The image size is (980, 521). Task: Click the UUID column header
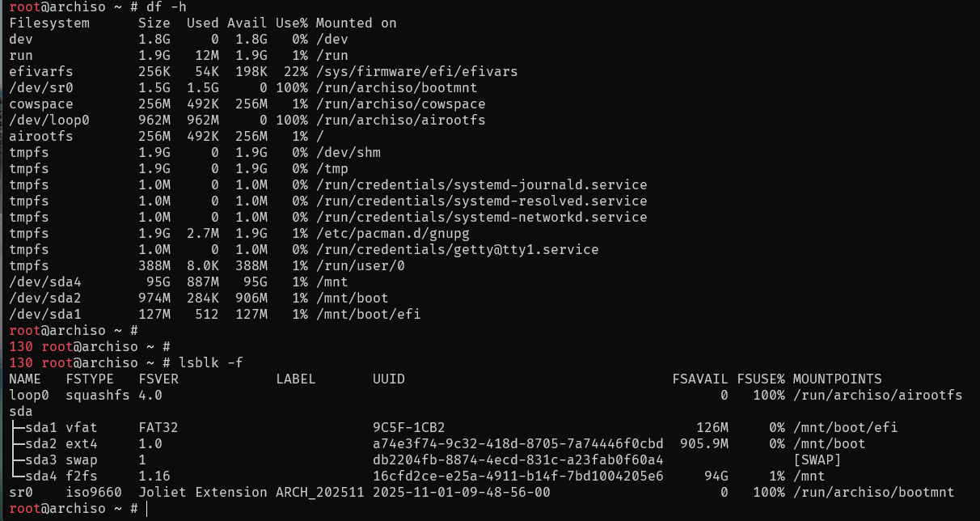click(389, 379)
